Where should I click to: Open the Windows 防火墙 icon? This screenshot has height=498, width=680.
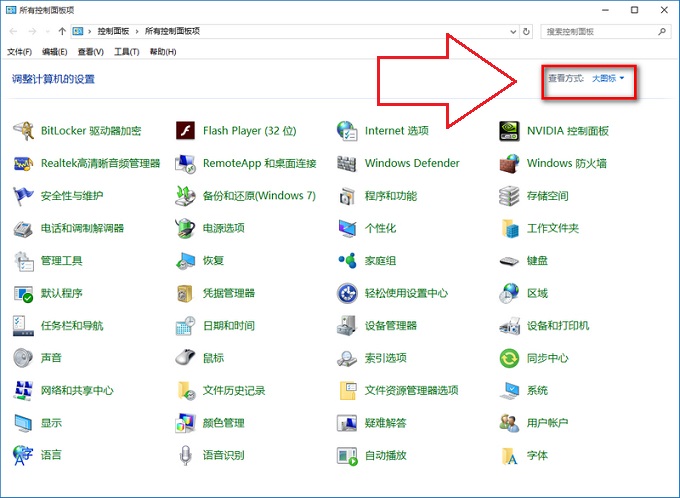509,163
